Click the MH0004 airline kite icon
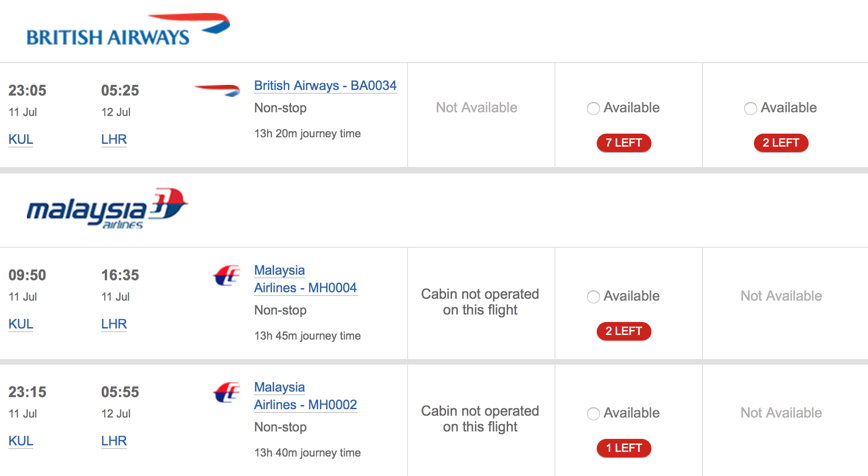 pyautogui.click(x=227, y=276)
